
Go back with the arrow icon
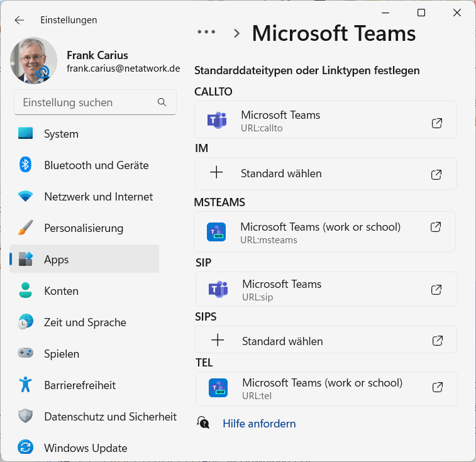(x=19, y=20)
